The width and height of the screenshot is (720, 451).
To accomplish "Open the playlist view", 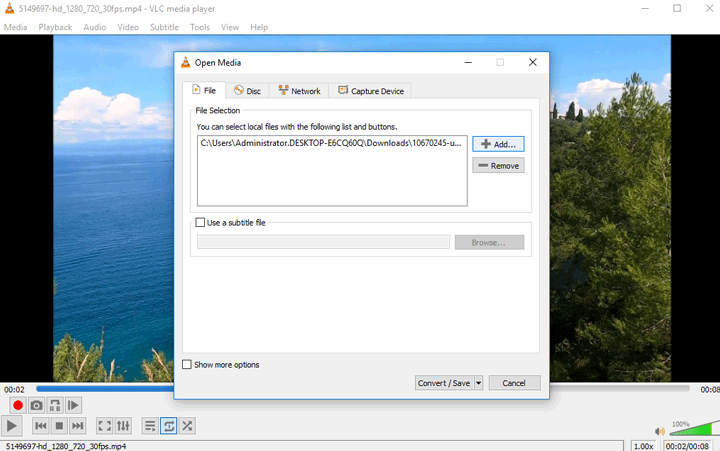I will point(150,426).
